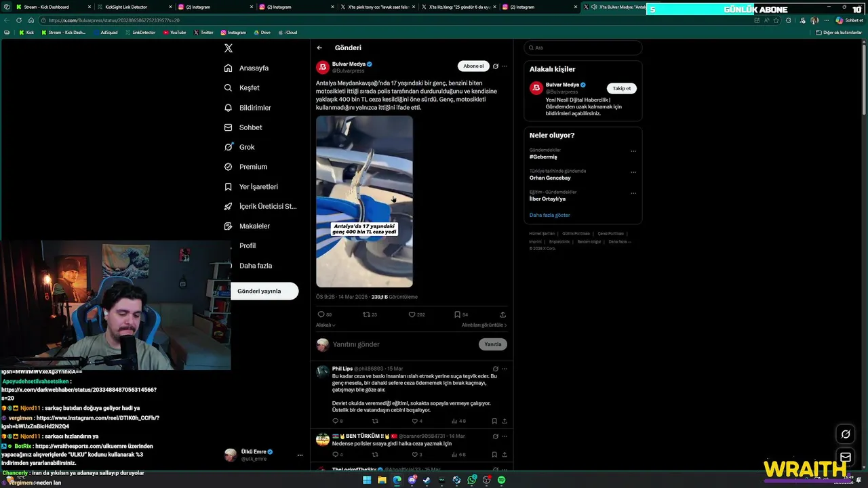868x488 pixels.
Task: Open Orhan Gencebay trending topic
Action: click(550, 178)
